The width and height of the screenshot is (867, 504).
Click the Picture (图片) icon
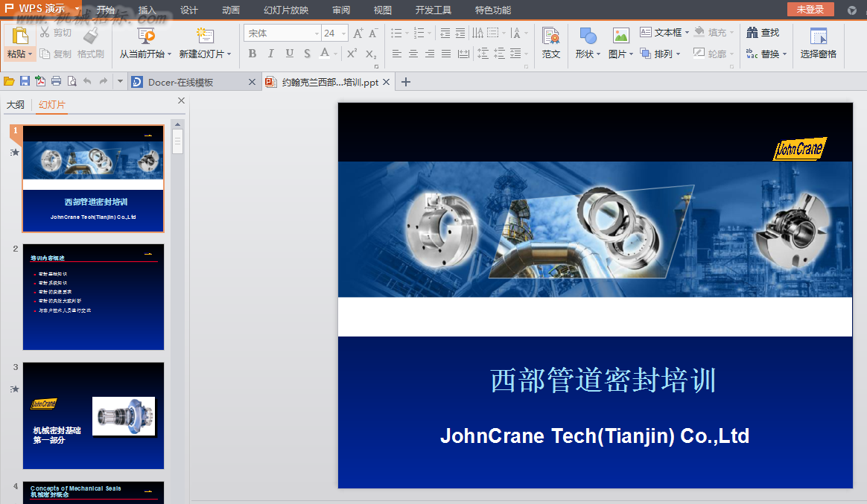(620, 36)
